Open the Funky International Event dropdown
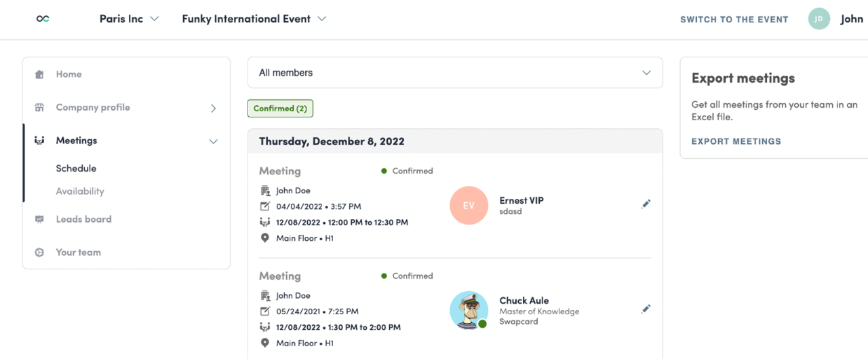Screen dimensions: 868x359 254,19
